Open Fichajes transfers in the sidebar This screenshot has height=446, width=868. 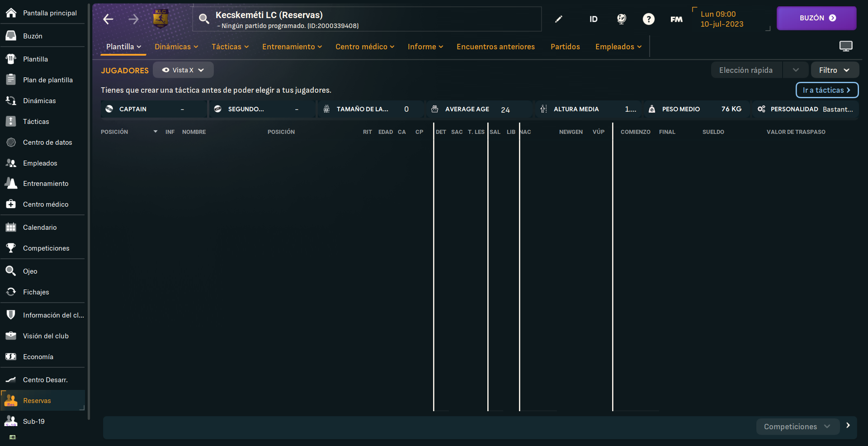pyautogui.click(x=42, y=292)
